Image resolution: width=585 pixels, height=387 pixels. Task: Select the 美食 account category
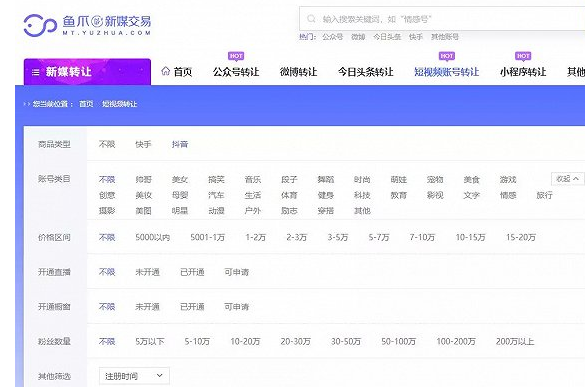point(472,179)
